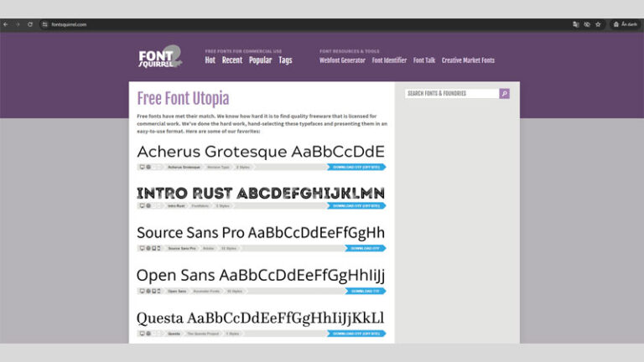Open the Popular fonts menu
644x362 pixels.
click(x=261, y=60)
